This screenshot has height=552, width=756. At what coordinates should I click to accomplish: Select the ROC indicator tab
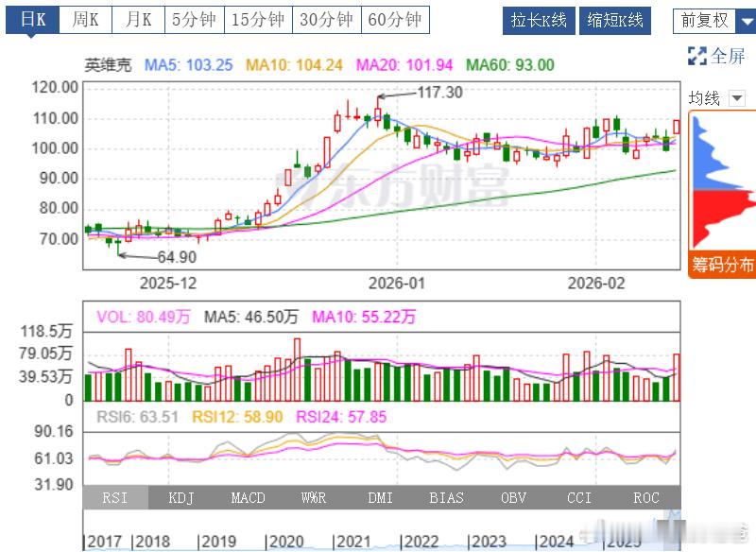point(646,497)
